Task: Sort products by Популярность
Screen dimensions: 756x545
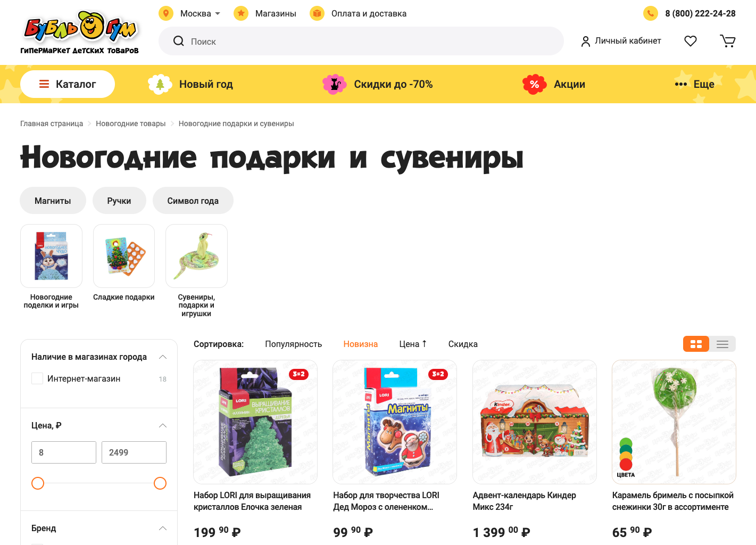Action: click(x=293, y=344)
